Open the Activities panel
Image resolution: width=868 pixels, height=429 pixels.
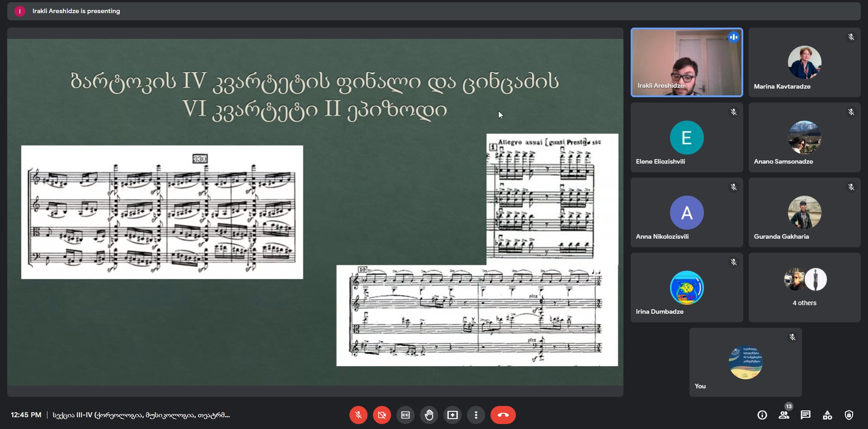click(827, 415)
